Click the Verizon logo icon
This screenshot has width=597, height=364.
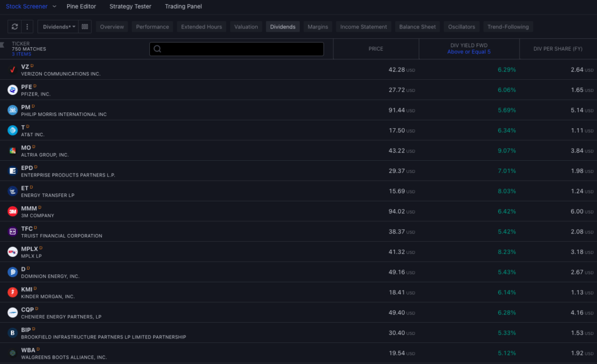coord(12,70)
